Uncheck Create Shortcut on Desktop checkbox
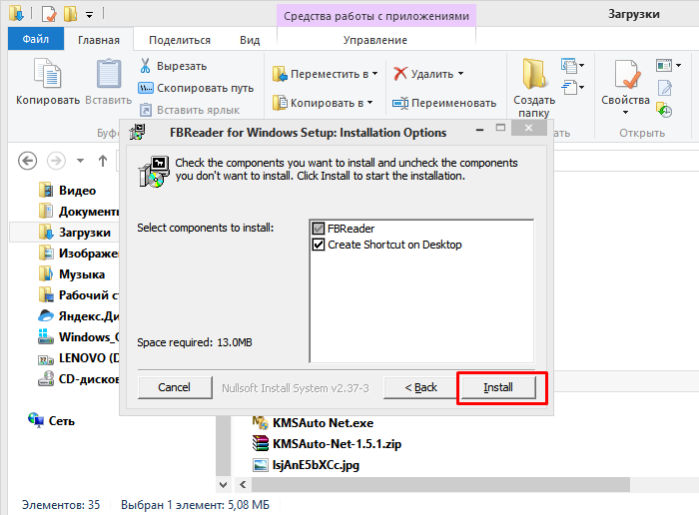The image size is (699, 515). tap(318, 245)
